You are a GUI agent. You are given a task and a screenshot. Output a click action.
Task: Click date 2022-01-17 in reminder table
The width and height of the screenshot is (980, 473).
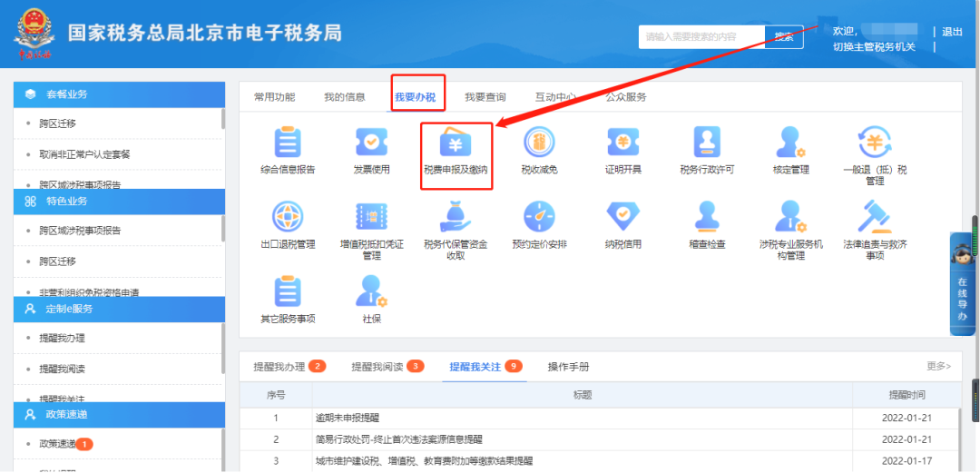pyautogui.click(x=906, y=461)
